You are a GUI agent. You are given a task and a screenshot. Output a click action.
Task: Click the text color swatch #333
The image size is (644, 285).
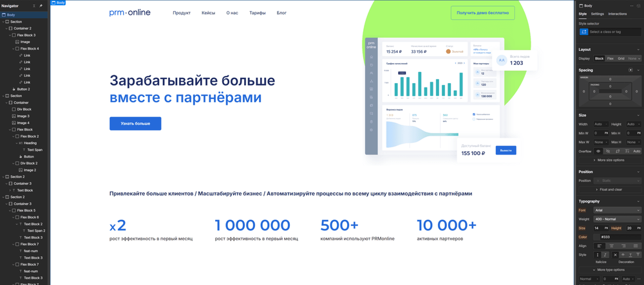pos(598,237)
